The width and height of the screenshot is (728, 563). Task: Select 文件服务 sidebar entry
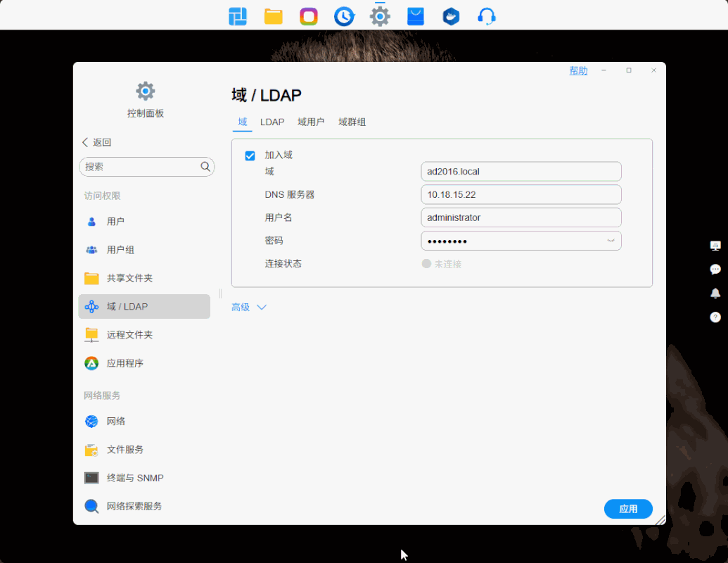(x=144, y=450)
